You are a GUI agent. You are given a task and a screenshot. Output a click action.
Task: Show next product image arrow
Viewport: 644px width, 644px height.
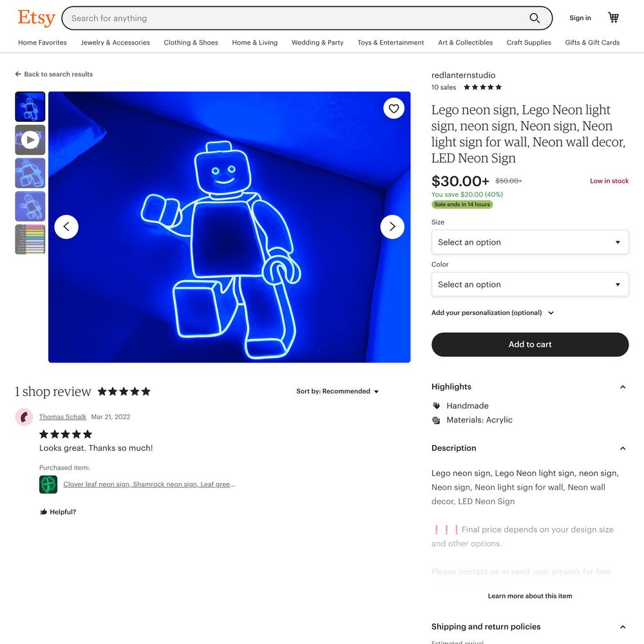[x=392, y=227]
